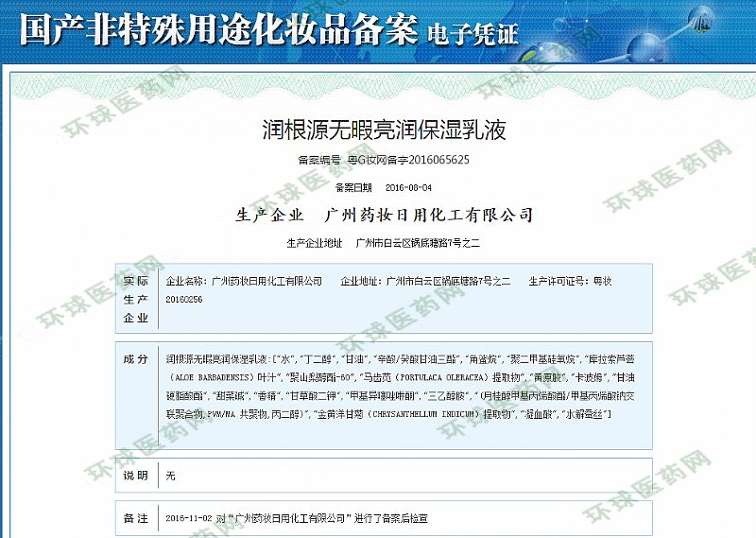756x538 pixels.
Task: Click the filing date 2016-08-04
Action: pyautogui.click(x=408, y=187)
